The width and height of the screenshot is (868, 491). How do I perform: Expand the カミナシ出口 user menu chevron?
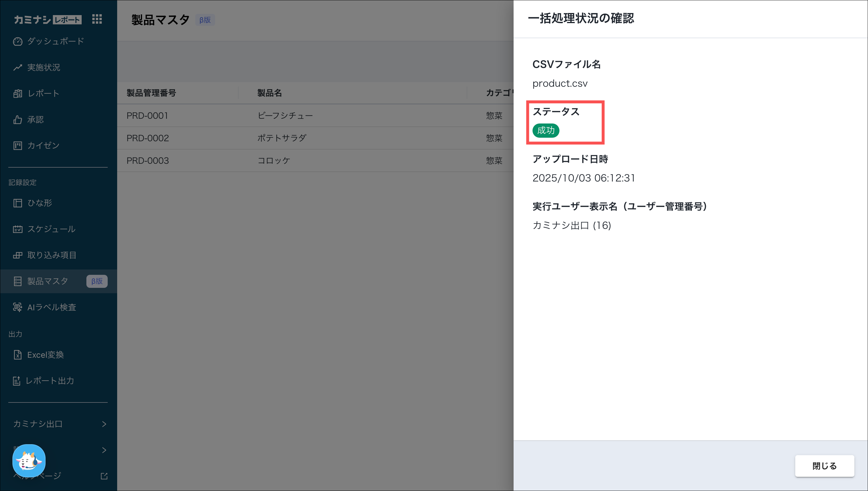click(x=104, y=424)
